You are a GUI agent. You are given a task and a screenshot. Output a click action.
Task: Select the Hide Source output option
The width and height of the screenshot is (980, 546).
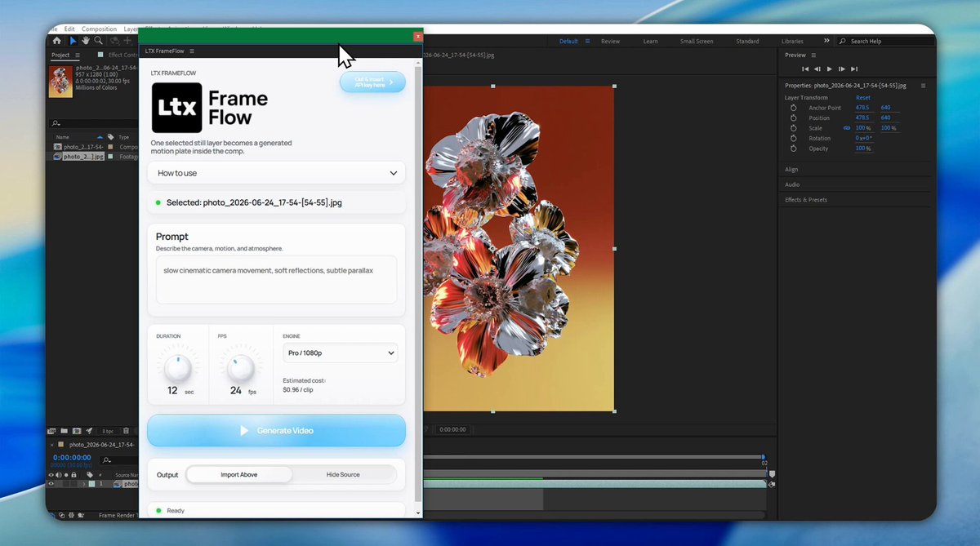point(343,474)
